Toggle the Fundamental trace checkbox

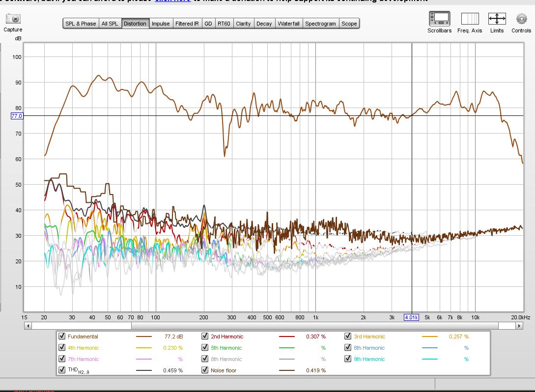(x=62, y=336)
